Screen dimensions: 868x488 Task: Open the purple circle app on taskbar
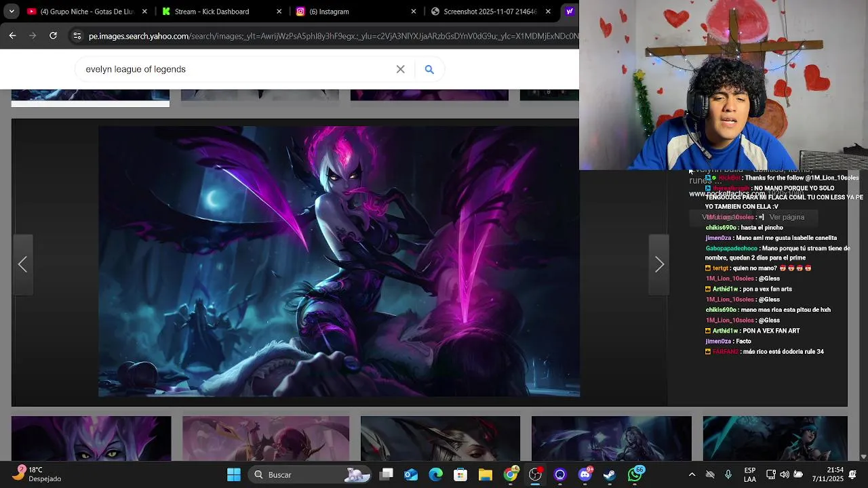[560, 474]
